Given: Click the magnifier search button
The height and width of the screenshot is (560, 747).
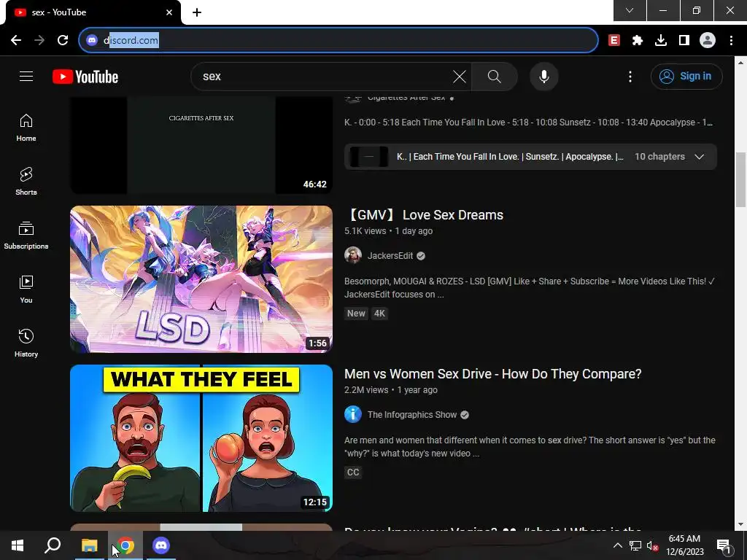Looking at the screenshot, I should pyautogui.click(x=494, y=76).
